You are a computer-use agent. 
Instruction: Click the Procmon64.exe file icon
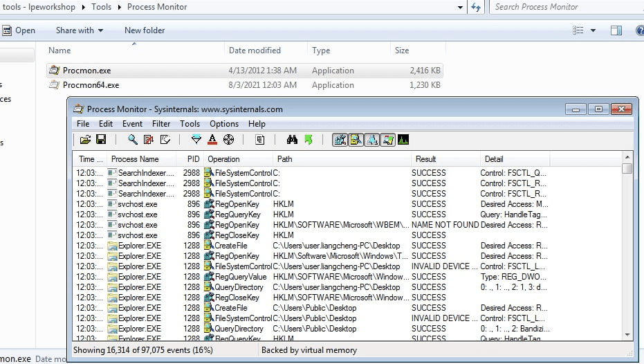pos(54,85)
